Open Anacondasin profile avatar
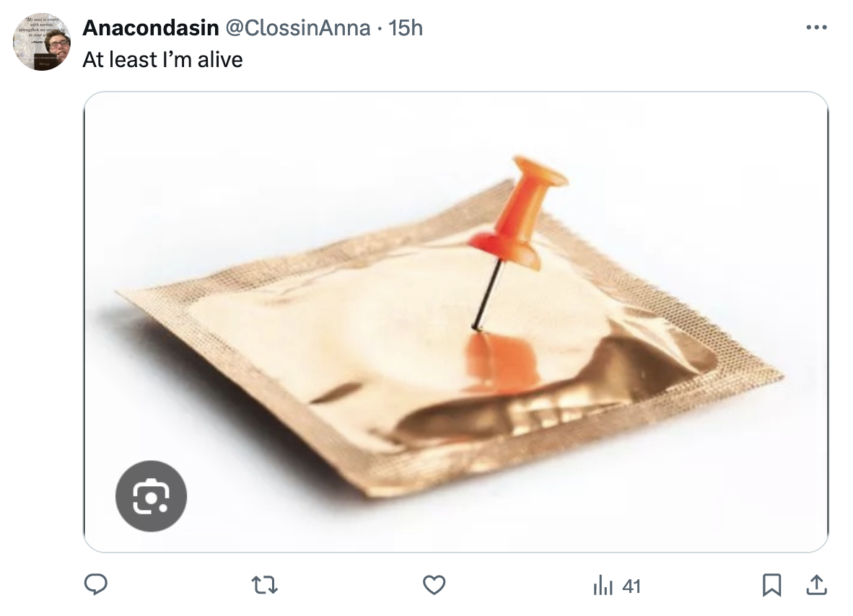 click(42, 42)
